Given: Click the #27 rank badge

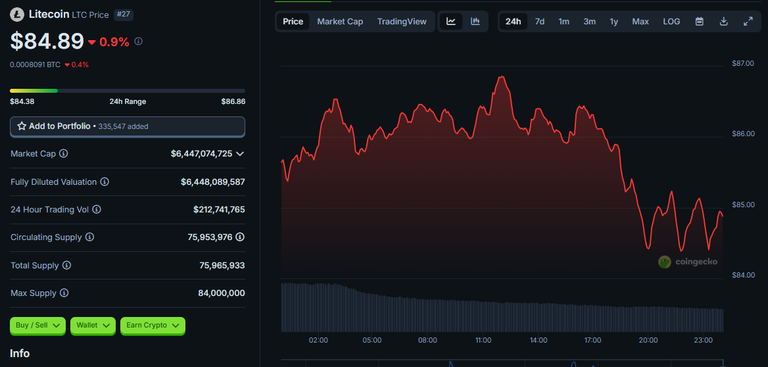Looking at the screenshot, I should tap(123, 15).
